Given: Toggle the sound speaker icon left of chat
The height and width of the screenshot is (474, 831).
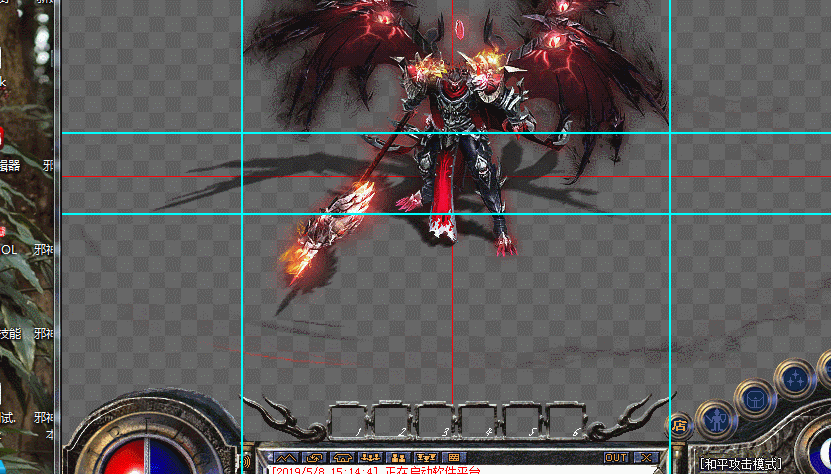Looking at the screenshot, I should point(247,460).
